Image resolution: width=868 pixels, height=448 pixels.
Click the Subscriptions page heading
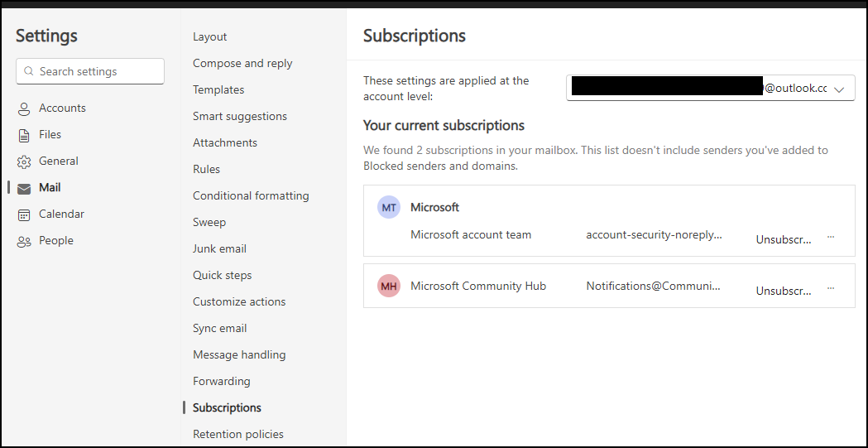(414, 36)
